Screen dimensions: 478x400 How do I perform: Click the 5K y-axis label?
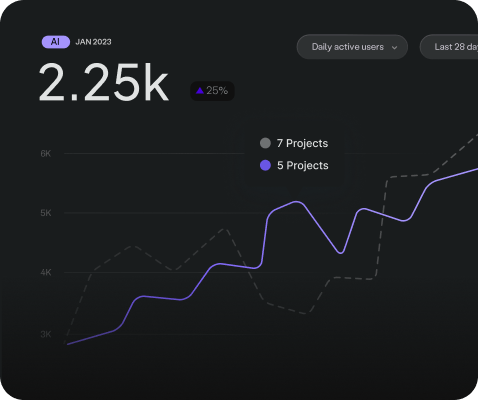(x=46, y=213)
